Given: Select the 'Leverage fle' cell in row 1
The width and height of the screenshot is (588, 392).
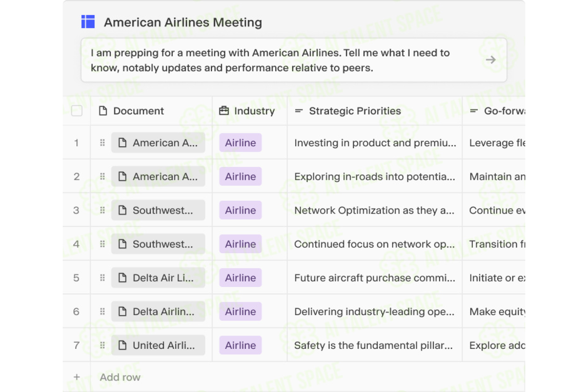Looking at the screenshot, I should 494,143.
